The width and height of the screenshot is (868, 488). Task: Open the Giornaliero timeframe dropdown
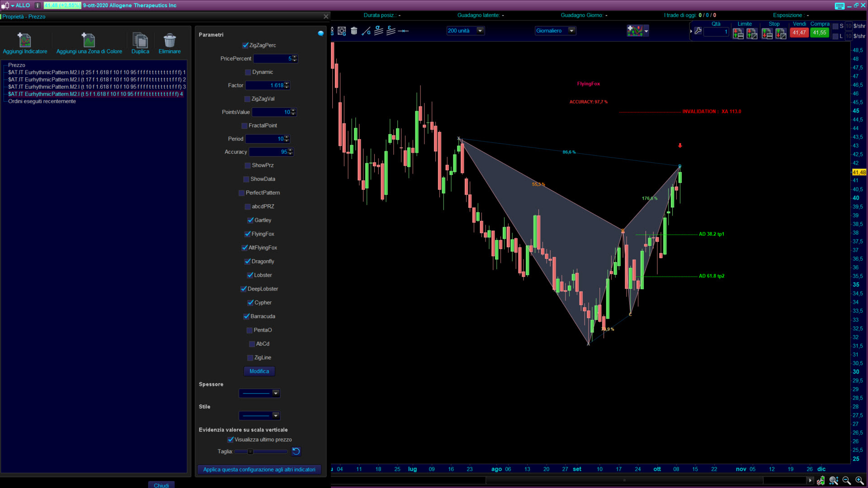coord(571,31)
